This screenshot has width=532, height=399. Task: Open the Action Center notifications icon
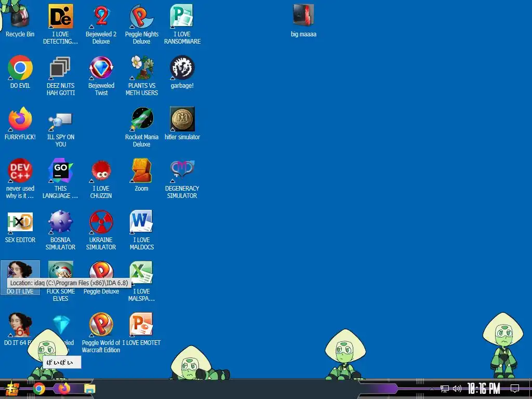point(515,389)
